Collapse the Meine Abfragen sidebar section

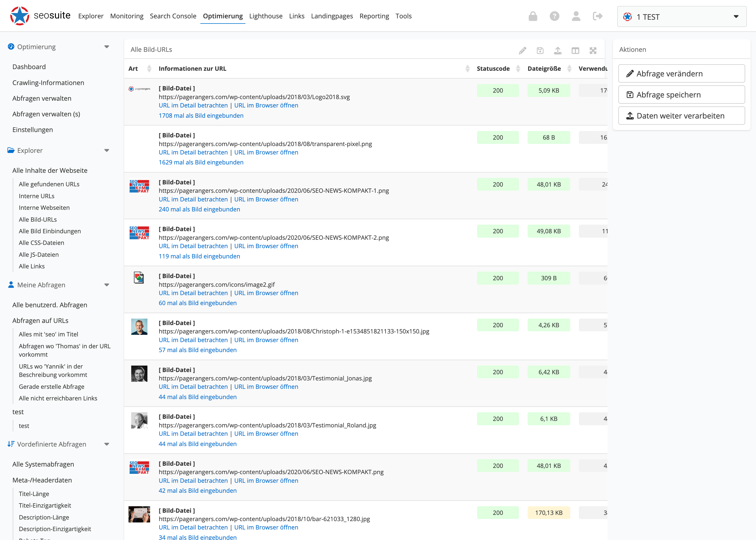(x=106, y=285)
